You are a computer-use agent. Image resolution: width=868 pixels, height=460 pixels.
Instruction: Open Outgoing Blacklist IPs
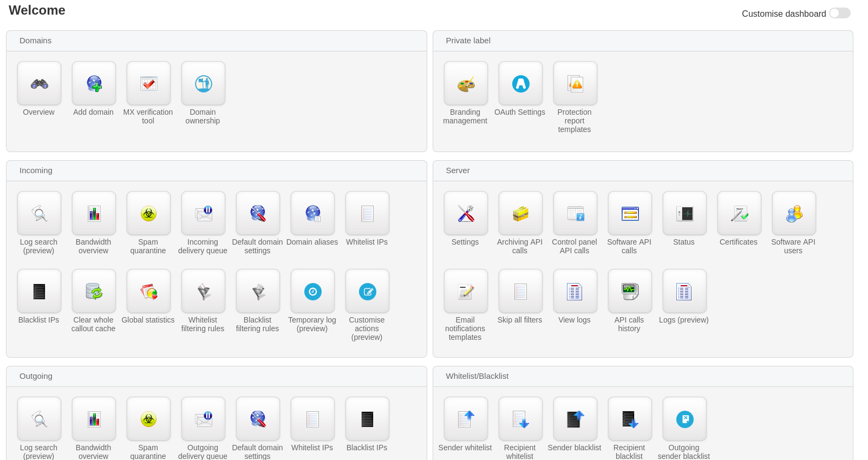coord(367,419)
